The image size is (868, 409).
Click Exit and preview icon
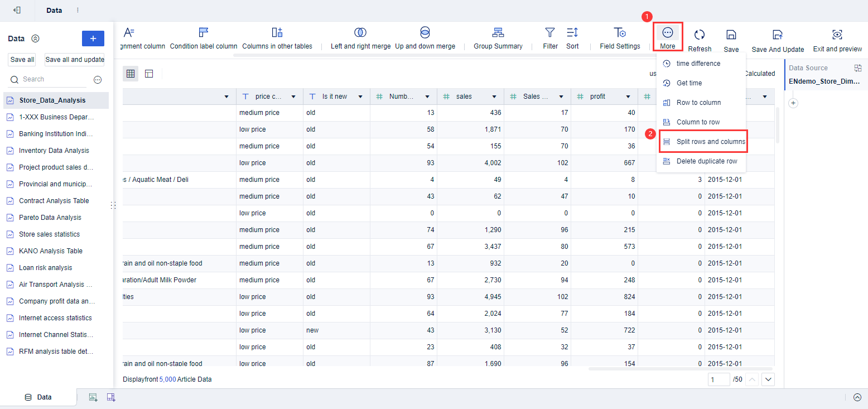click(837, 35)
